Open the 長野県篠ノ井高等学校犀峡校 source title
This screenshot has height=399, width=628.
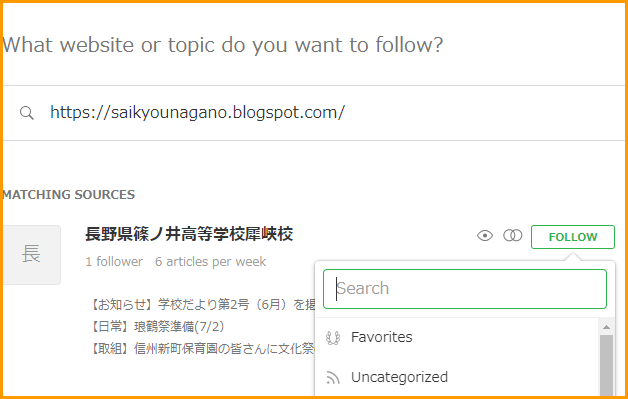pyautogui.click(x=189, y=234)
